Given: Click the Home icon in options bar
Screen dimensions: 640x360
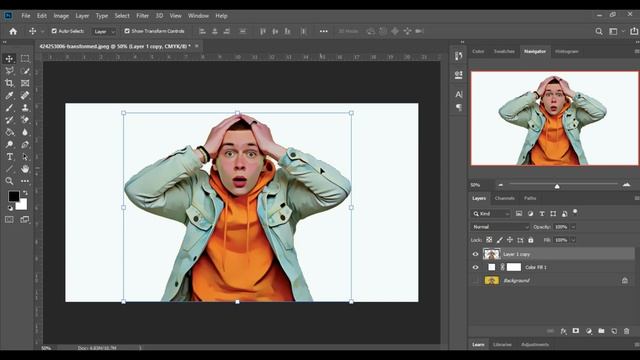Looking at the screenshot, I should (x=13, y=31).
